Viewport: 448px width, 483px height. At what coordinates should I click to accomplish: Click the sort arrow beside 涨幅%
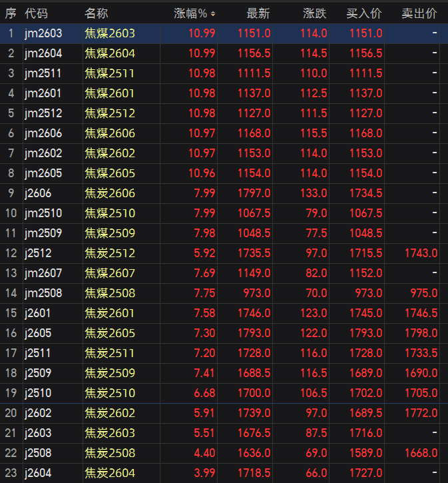213,13
